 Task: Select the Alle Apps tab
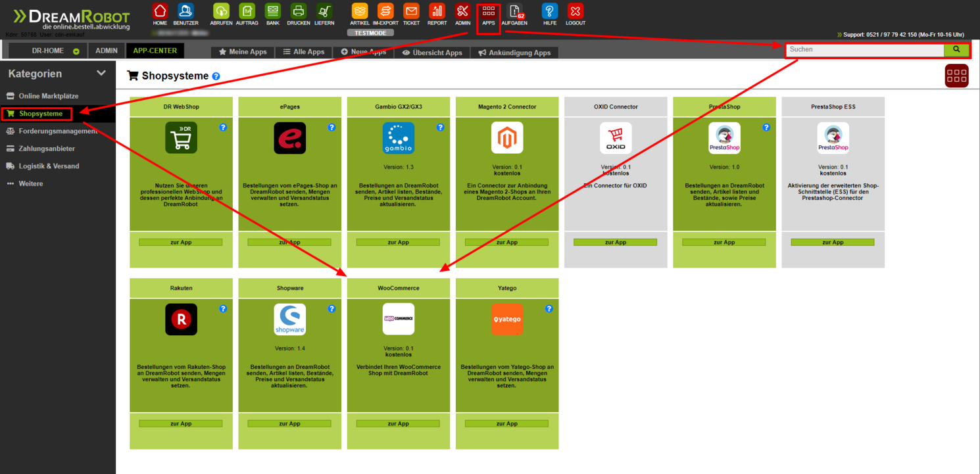pyautogui.click(x=304, y=52)
